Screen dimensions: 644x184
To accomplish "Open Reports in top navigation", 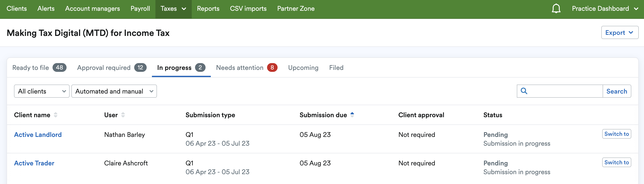I will coord(208,9).
